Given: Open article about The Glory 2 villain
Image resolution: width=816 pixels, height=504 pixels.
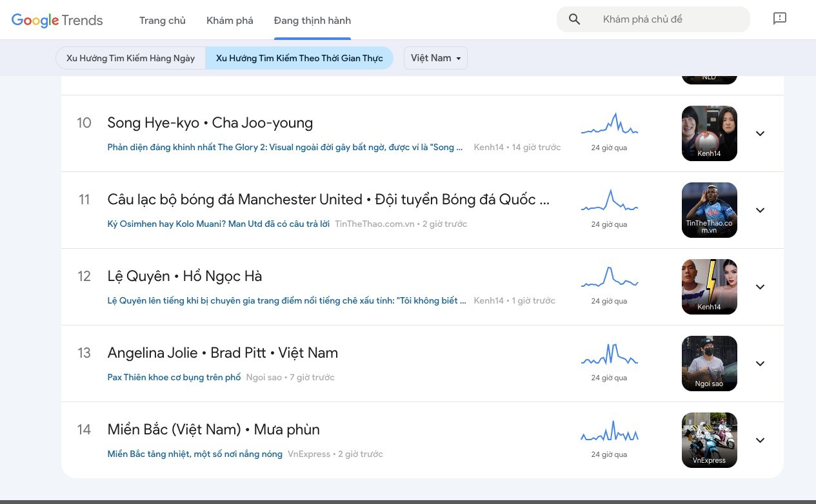Looking at the screenshot, I should pyautogui.click(x=286, y=147).
